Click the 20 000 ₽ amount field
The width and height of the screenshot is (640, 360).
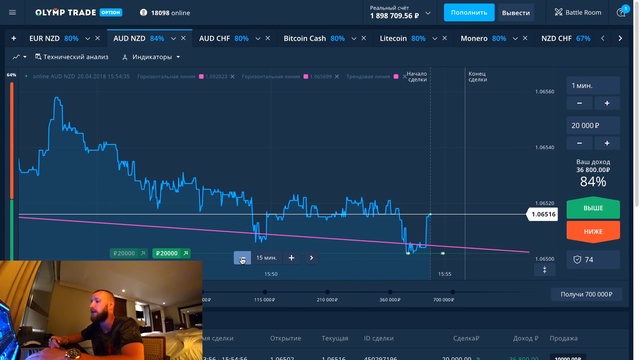click(x=593, y=125)
